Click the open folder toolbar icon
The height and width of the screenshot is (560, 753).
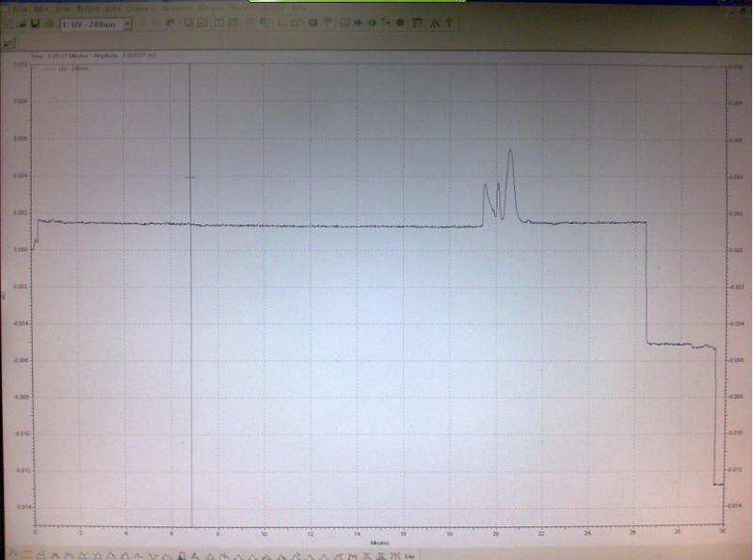(x=21, y=24)
